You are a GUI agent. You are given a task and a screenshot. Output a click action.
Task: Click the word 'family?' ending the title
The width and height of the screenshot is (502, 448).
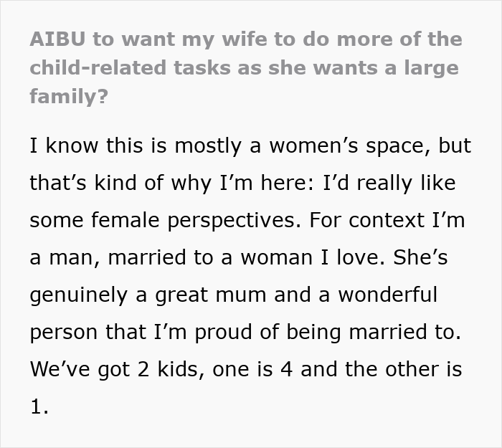coord(69,95)
